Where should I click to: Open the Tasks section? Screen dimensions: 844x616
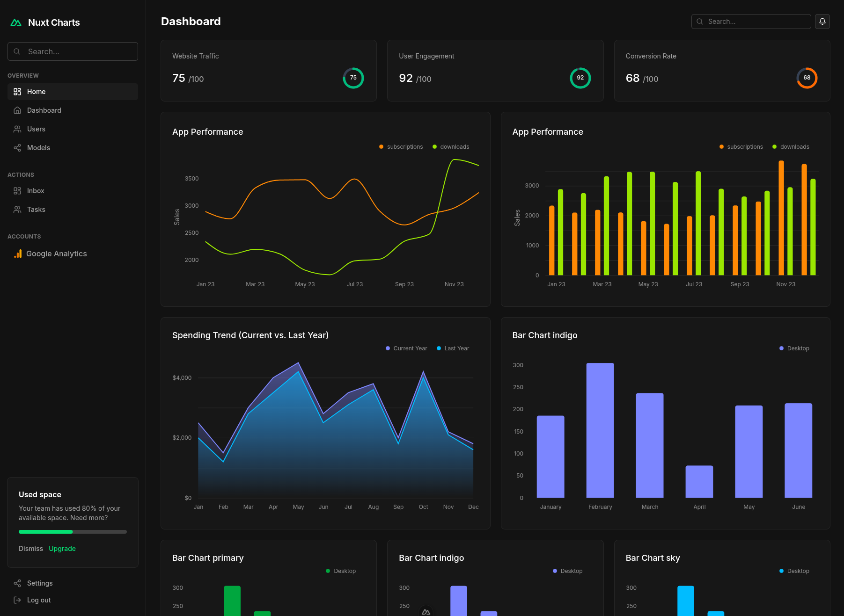click(x=73, y=210)
